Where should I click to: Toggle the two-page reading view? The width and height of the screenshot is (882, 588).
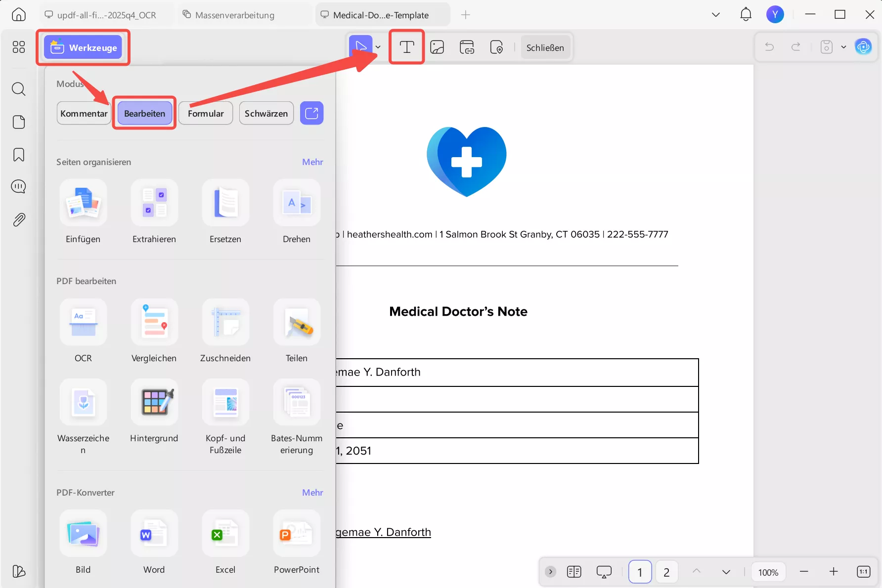574,572
